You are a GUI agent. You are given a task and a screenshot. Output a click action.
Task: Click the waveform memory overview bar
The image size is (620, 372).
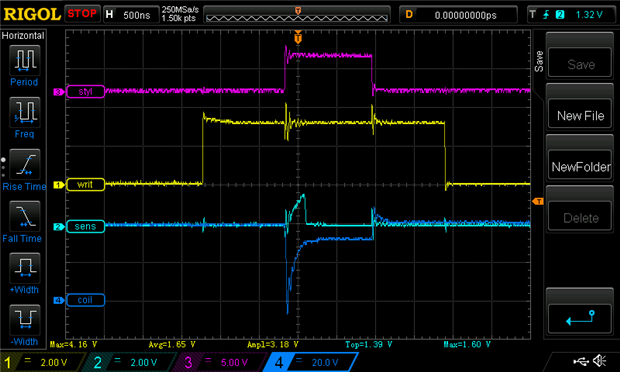[x=297, y=16]
